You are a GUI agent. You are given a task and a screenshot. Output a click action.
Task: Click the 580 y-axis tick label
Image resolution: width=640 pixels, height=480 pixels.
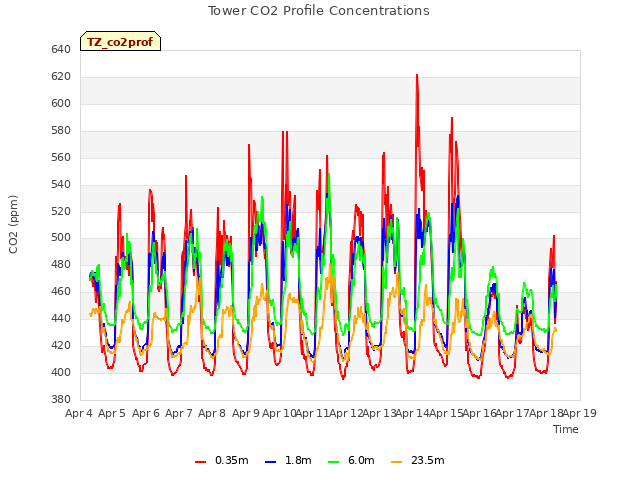tap(61, 130)
